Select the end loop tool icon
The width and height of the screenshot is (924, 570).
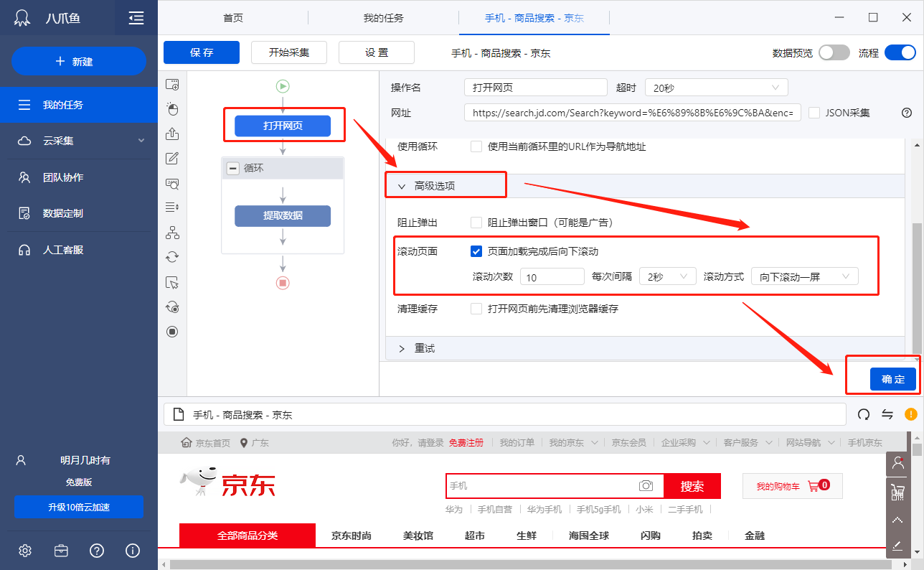point(172,307)
